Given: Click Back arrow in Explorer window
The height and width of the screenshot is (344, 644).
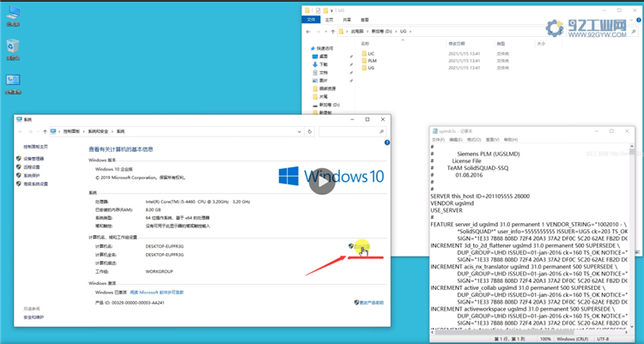Looking at the screenshot, I should point(308,31).
